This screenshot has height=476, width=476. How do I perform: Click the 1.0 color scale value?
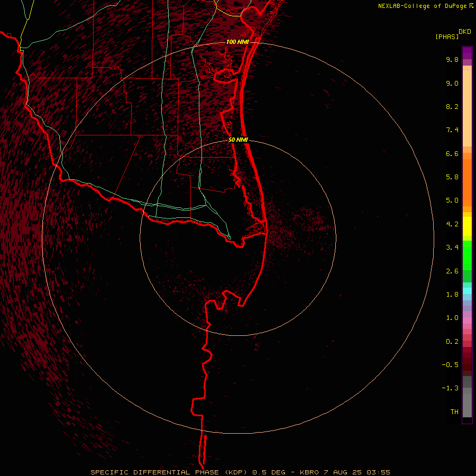(x=452, y=317)
